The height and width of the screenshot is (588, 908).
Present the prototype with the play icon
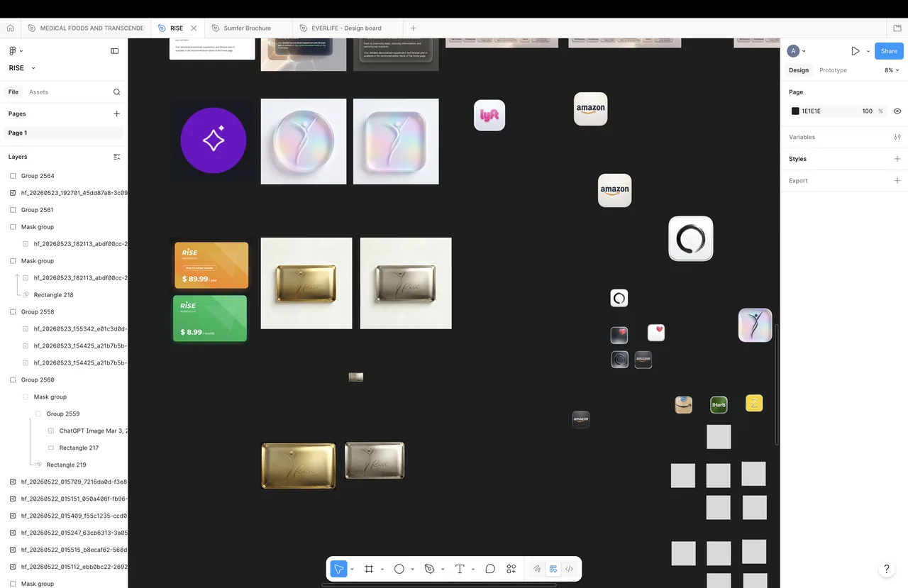[856, 51]
